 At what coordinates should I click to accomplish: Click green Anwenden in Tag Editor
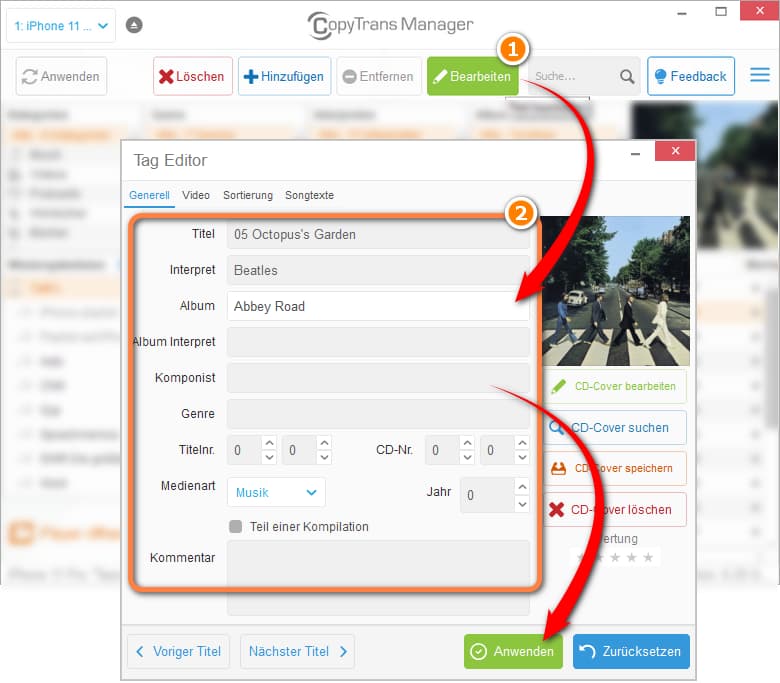pos(513,651)
